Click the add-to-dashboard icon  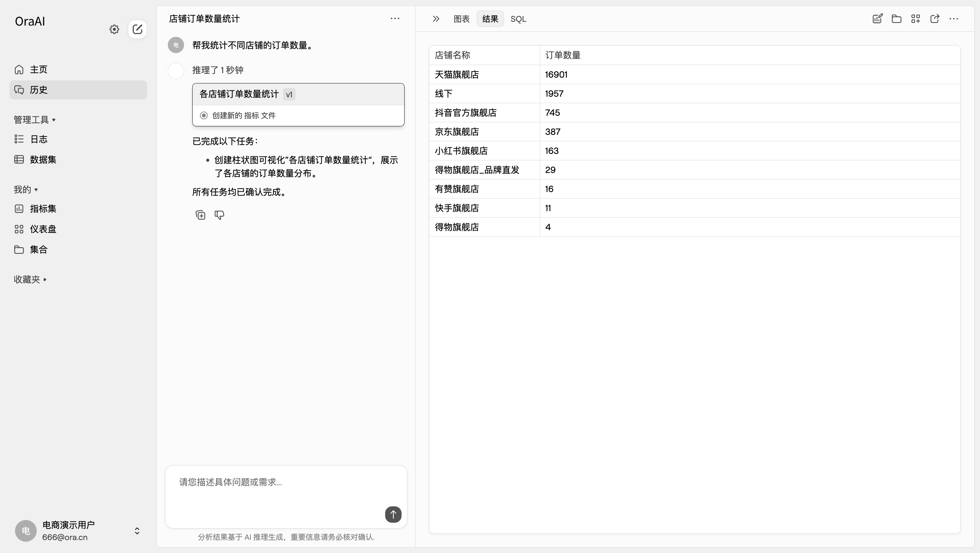point(916,19)
